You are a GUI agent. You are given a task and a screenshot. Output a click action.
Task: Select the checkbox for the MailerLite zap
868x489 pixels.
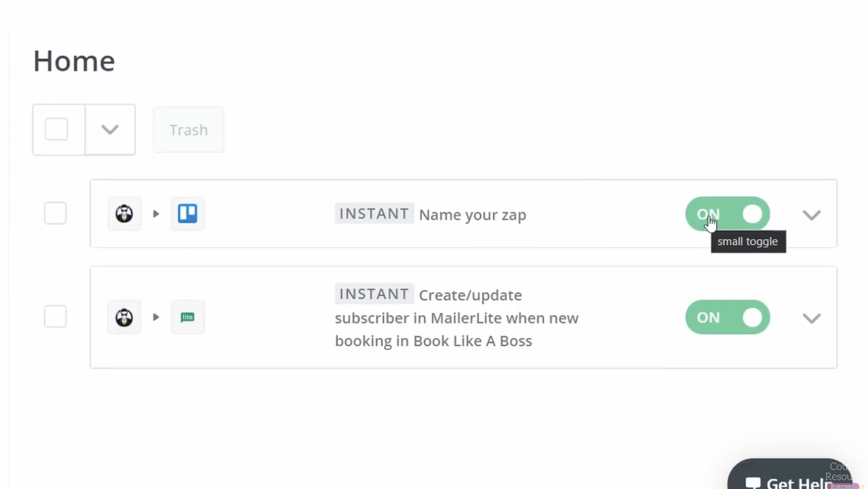coord(55,317)
